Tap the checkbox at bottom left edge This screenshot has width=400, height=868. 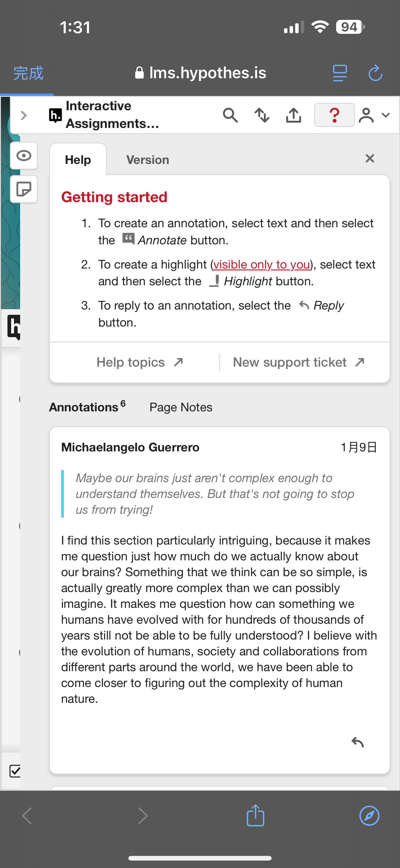tap(15, 771)
